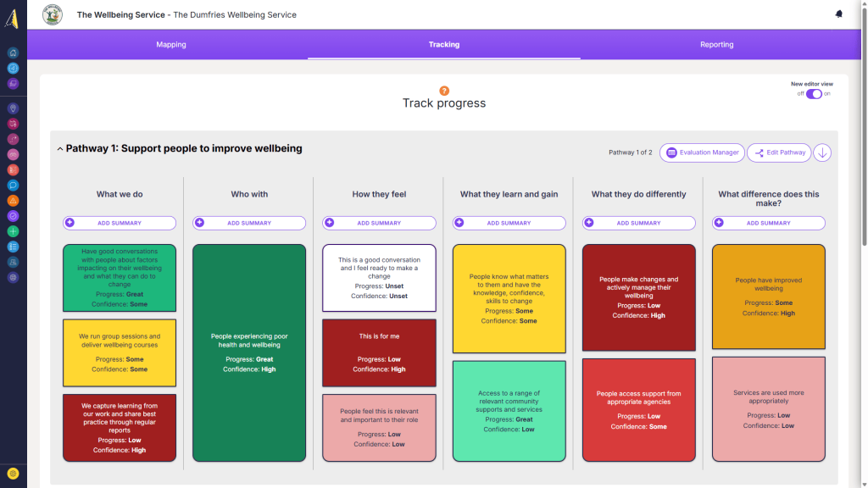The image size is (868, 488).
Task: Open the Reporting tab
Action: [716, 45]
